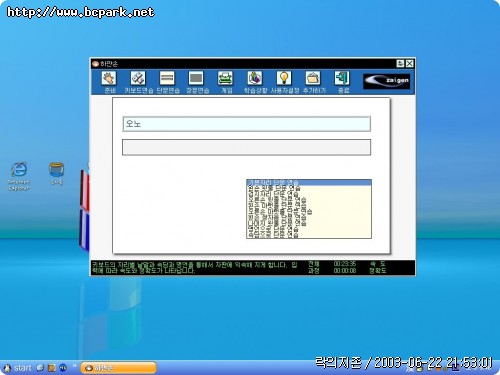Click the typing input field under the prompt text

coord(246,147)
